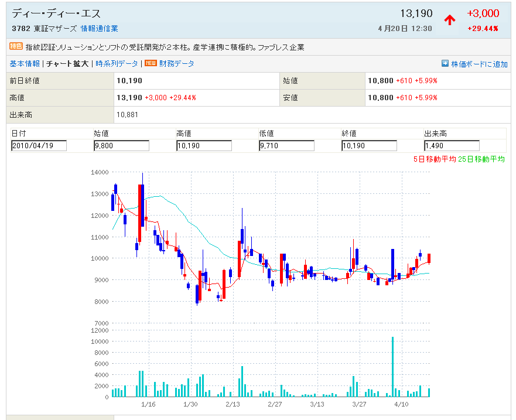Open the 財務データ link
This screenshot has width=516, height=420.
[176, 63]
